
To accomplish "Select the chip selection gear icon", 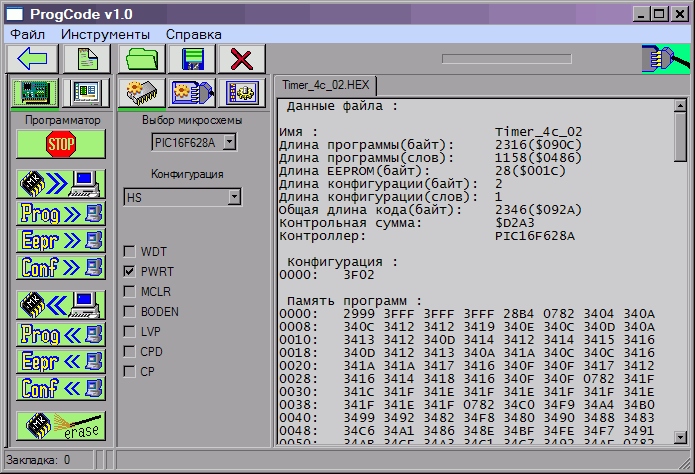I will tap(142, 93).
